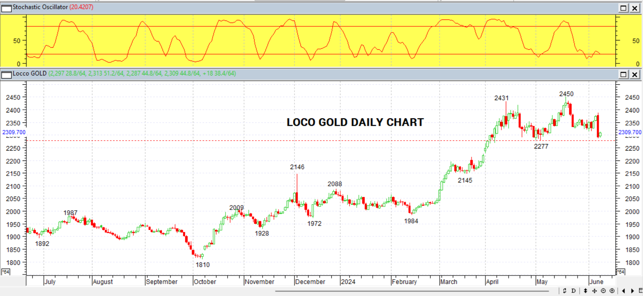
Task: Click the September label on date axis
Action: (x=162, y=282)
